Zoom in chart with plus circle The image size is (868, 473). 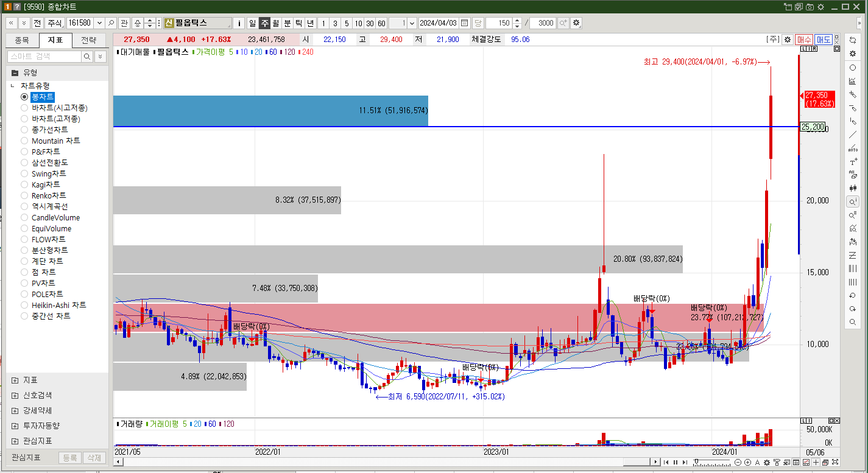pyautogui.click(x=748, y=463)
